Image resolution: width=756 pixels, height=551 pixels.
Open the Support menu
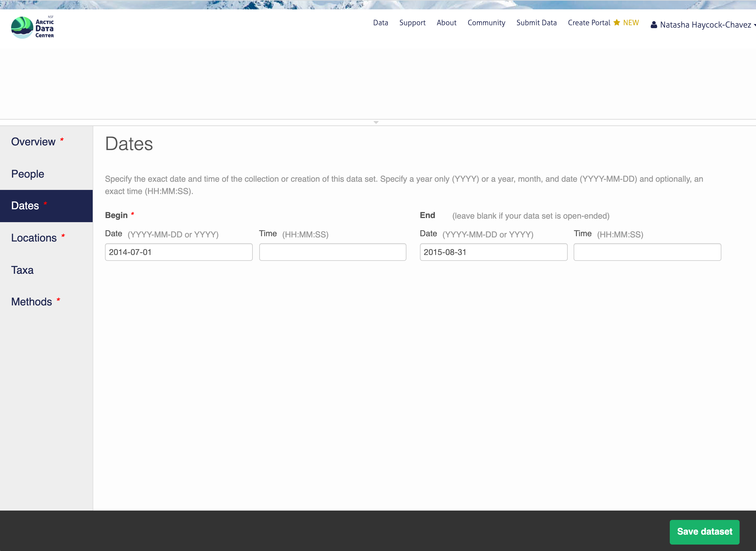[x=412, y=23]
